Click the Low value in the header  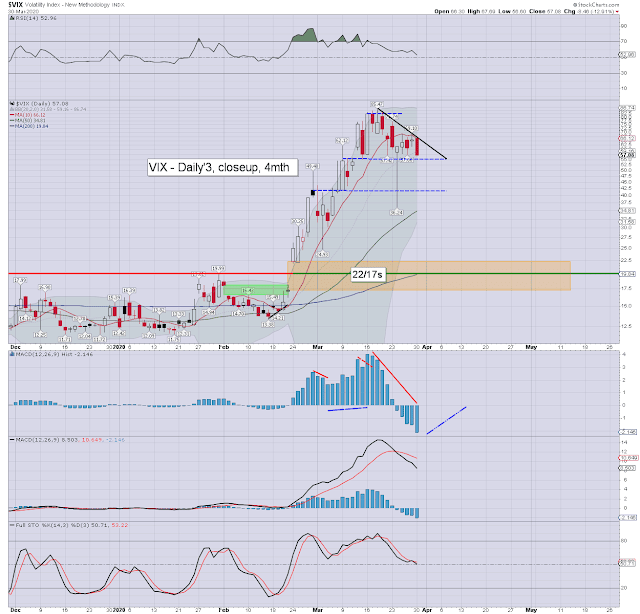518,11
